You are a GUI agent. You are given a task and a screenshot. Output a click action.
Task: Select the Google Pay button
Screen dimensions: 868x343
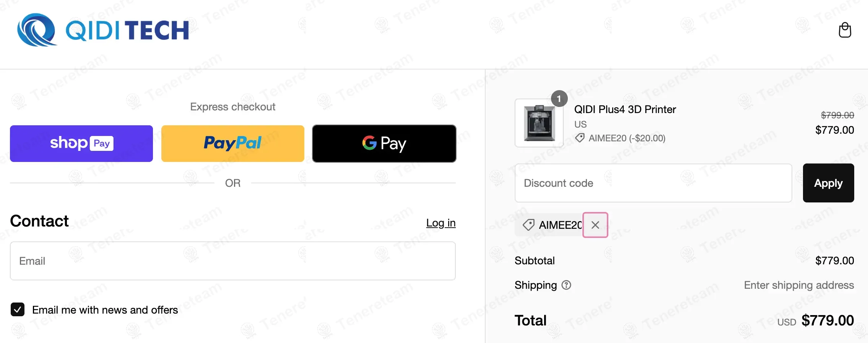[x=384, y=144]
